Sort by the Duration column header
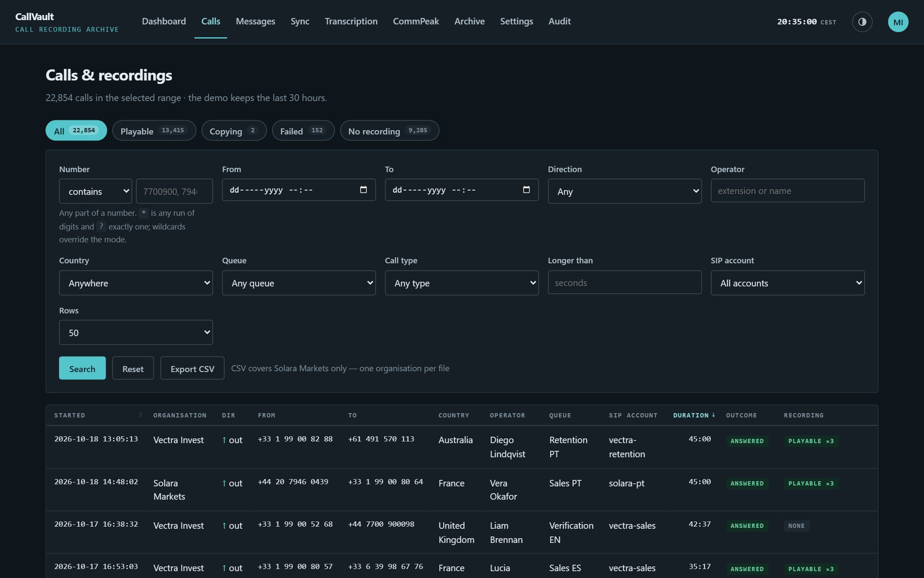The width and height of the screenshot is (924, 578). [x=694, y=415]
